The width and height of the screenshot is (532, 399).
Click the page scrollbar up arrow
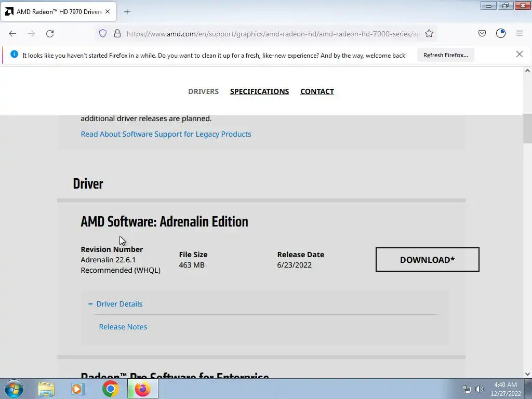click(527, 71)
